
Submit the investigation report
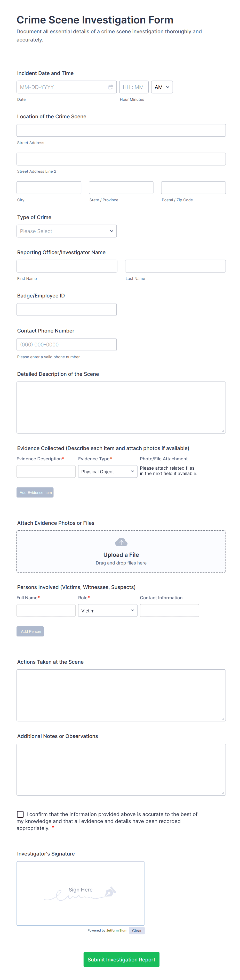tap(121, 959)
